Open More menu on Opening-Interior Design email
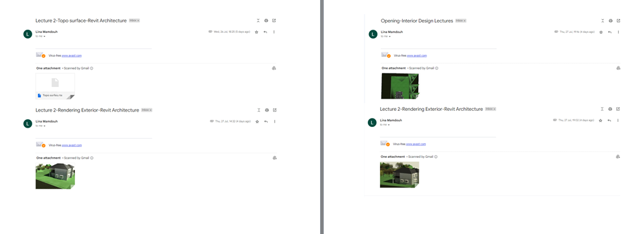The width and height of the screenshot is (644, 234). pyautogui.click(x=618, y=32)
